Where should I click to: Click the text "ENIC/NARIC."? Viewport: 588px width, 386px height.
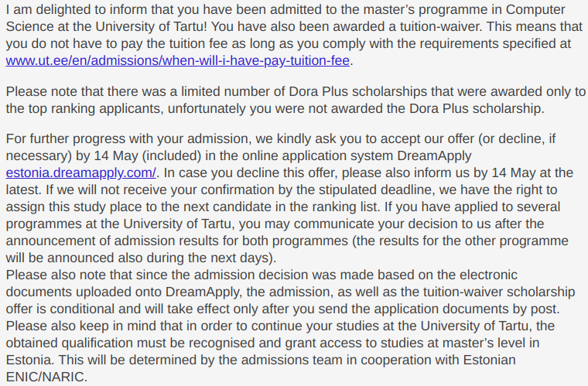(46, 377)
